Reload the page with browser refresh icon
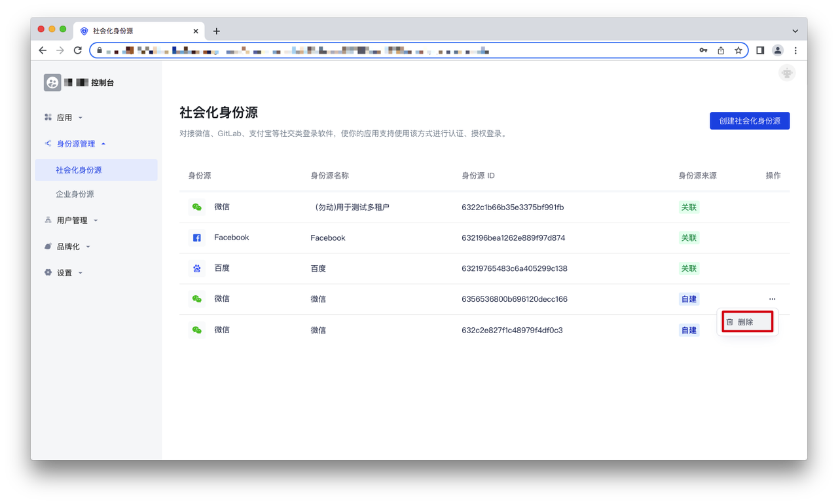Screen dimensions: 838x504 tap(78, 50)
